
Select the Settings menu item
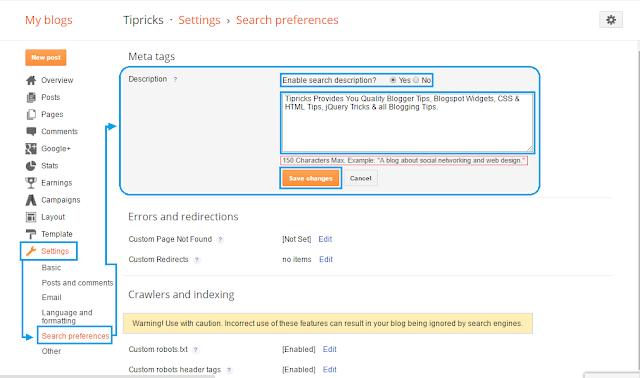[x=55, y=251]
